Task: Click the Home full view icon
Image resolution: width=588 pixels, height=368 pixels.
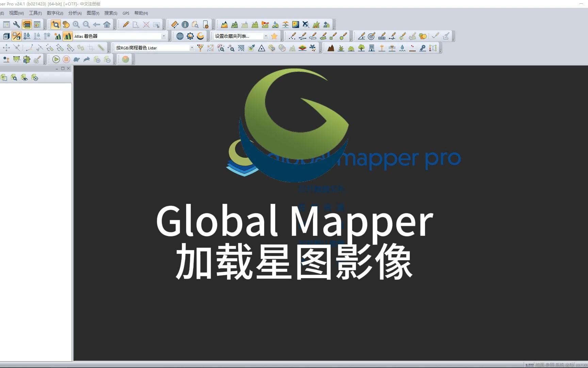Action: (107, 25)
